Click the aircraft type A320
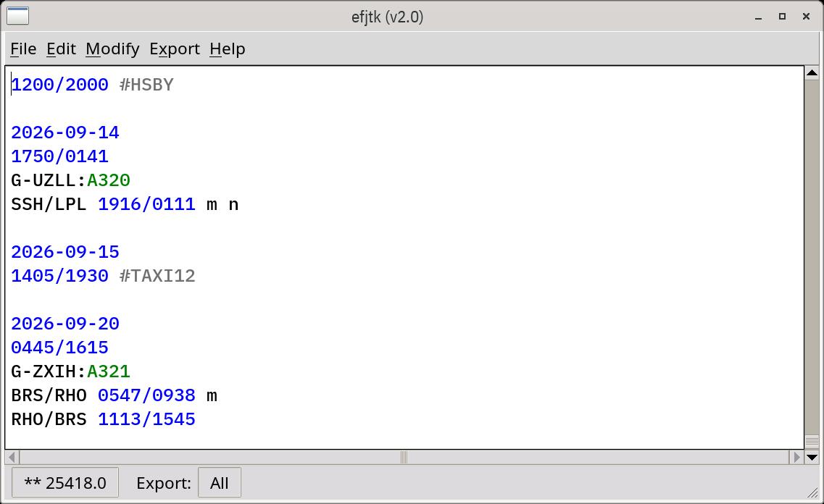 108,180
